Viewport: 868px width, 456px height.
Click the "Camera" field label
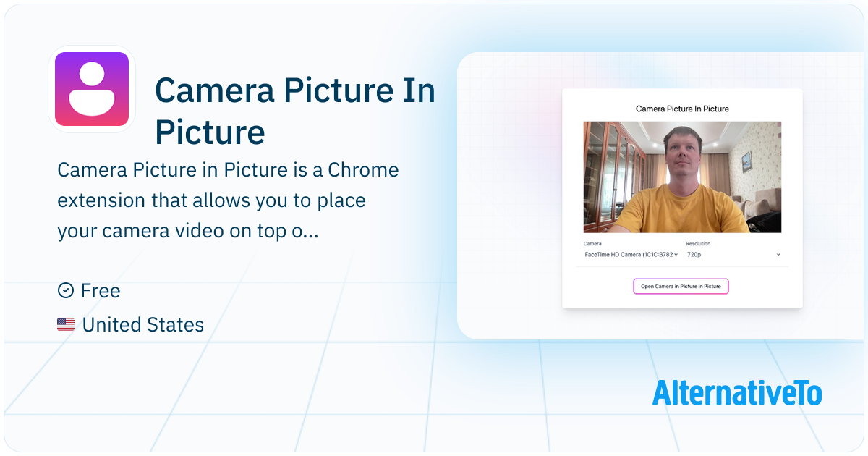pos(592,244)
